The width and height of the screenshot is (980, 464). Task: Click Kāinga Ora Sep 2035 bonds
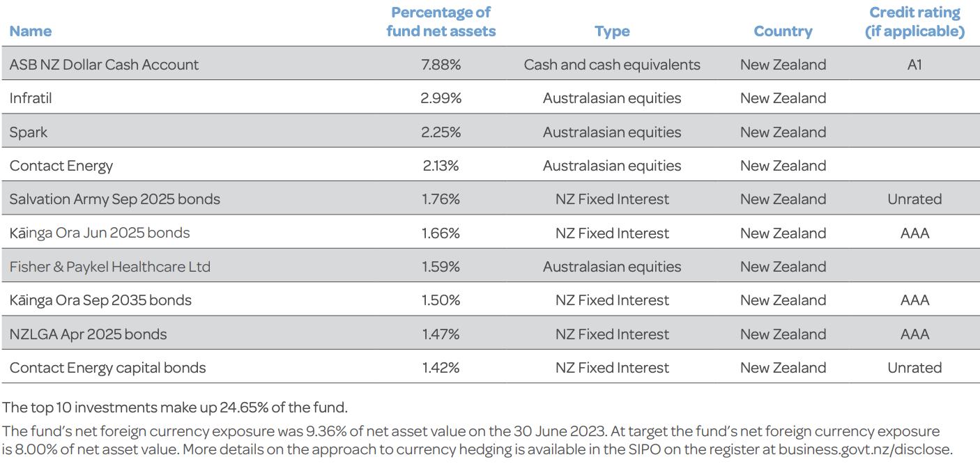100,300
